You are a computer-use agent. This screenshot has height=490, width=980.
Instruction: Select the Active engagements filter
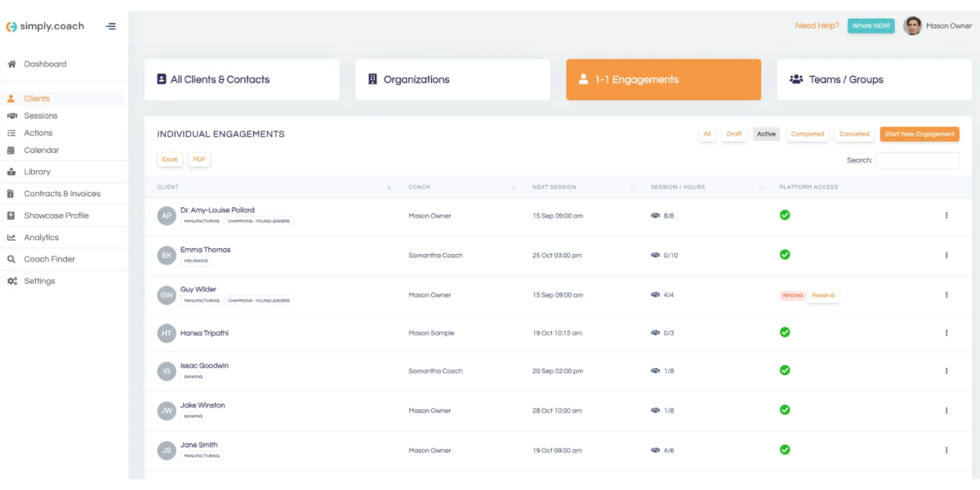[x=766, y=133]
